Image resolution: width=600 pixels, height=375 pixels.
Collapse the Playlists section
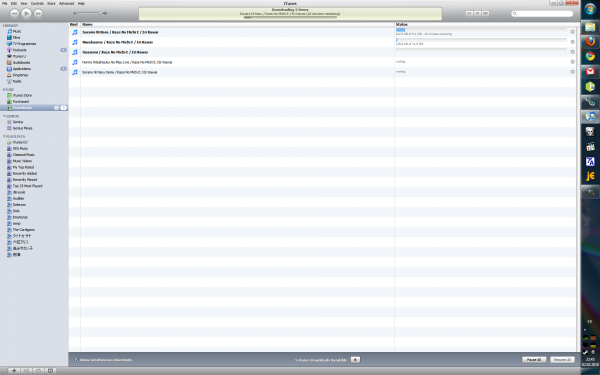click(x=4, y=136)
